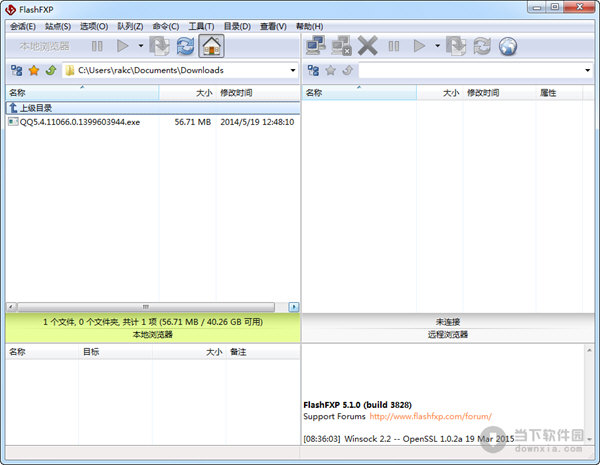Click the local list horizontal scrollbar thumb

(146, 307)
